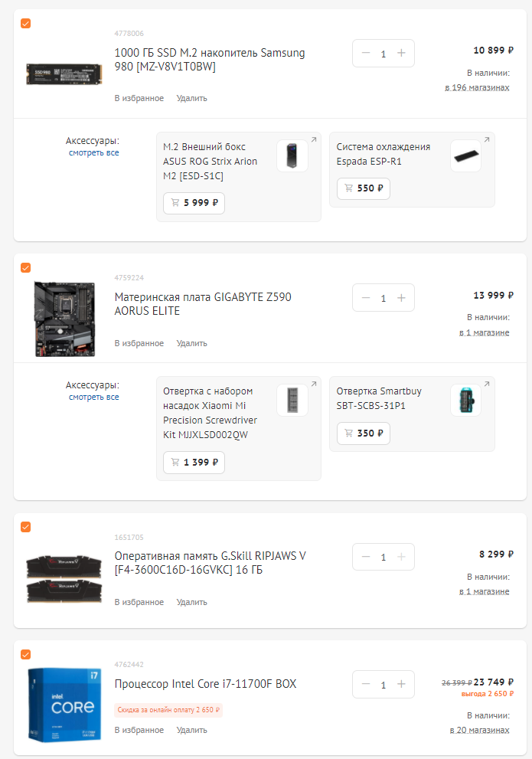Uncheck the GIGABYTE Z590 AORUS ELITE checkbox
Image resolution: width=532 pixels, height=759 pixels.
(25, 267)
